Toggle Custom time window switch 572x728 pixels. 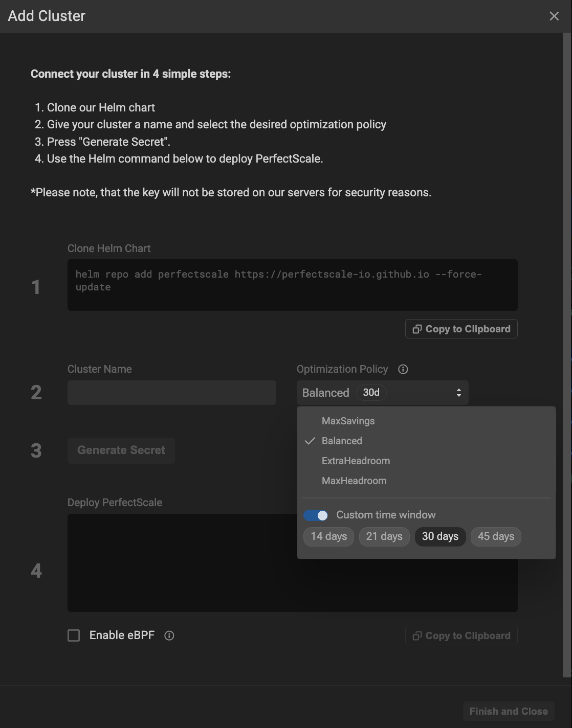(x=316, y=515)
